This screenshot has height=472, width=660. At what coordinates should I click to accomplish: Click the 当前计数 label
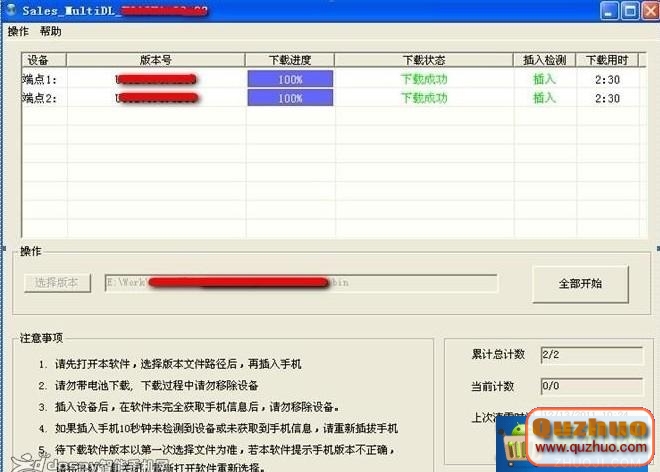coord(492,386)
